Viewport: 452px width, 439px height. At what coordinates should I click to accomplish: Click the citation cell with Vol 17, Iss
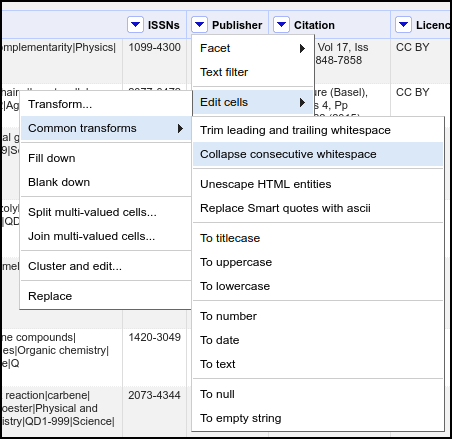pyautogui.click(x=352, y=61)
